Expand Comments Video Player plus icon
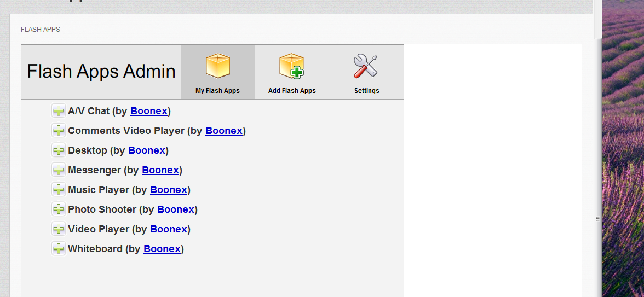Screen dimensions: 644x297 [58, 131]
